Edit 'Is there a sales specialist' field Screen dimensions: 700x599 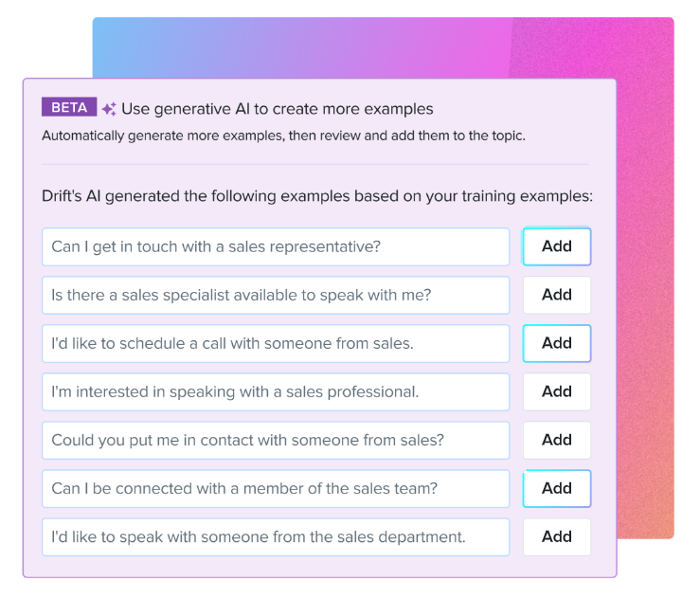pyautogui.click(x=276, y=295)
